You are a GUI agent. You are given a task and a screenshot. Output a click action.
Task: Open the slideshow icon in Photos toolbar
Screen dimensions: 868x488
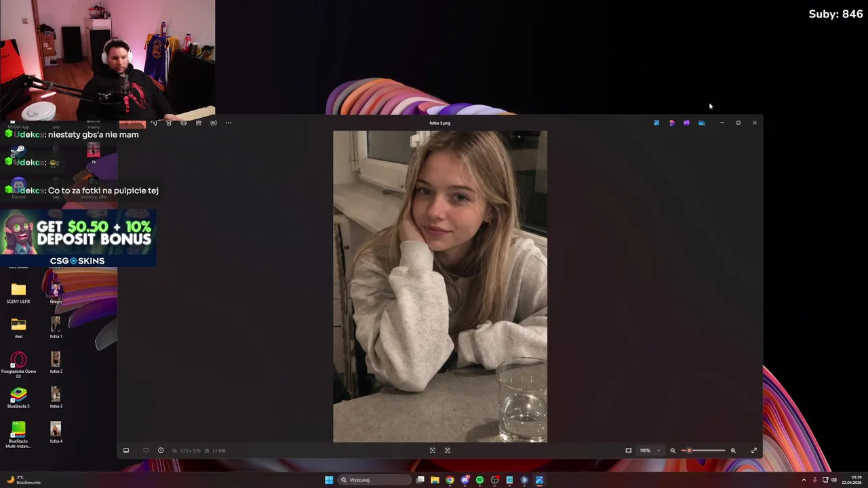click(214, 123)
